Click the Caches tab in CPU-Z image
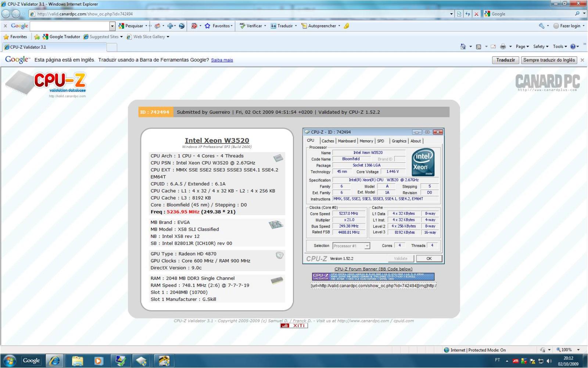Viewport: 588px width, 368px height. tap(328, 141)
